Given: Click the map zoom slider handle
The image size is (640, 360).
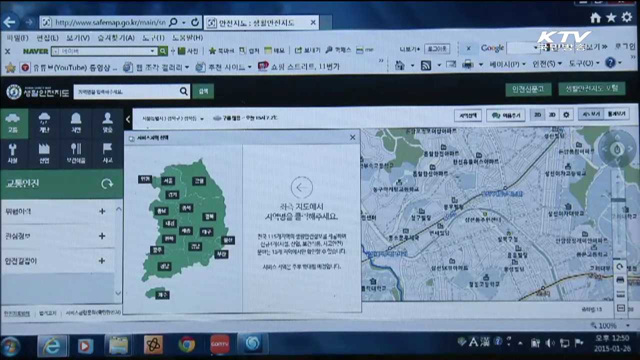Looking at the screenshot, I should point(618,200).
